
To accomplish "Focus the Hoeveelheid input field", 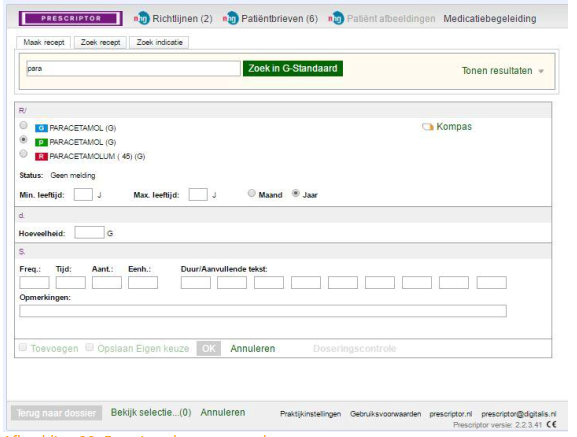I will tap(89, 232).
